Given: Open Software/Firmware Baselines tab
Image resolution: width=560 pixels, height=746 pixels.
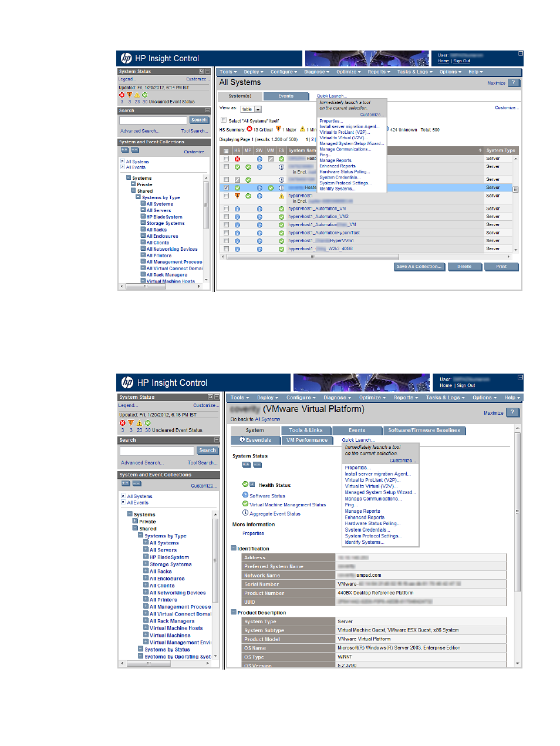Looking at the screenshot, I should tap(424, 431).
